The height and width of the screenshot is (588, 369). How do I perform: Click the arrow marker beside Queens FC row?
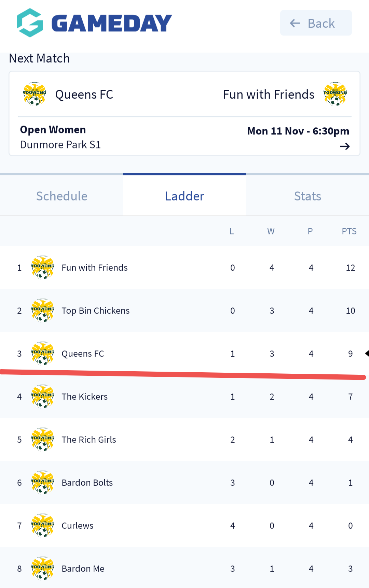pos(367,354)
